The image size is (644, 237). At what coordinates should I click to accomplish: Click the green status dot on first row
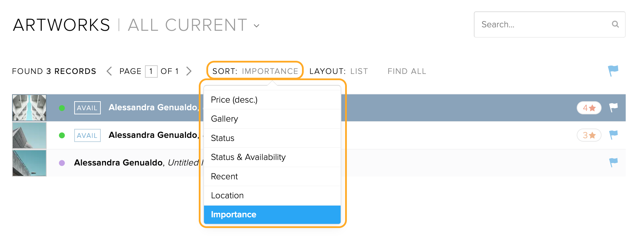[62, 108]
